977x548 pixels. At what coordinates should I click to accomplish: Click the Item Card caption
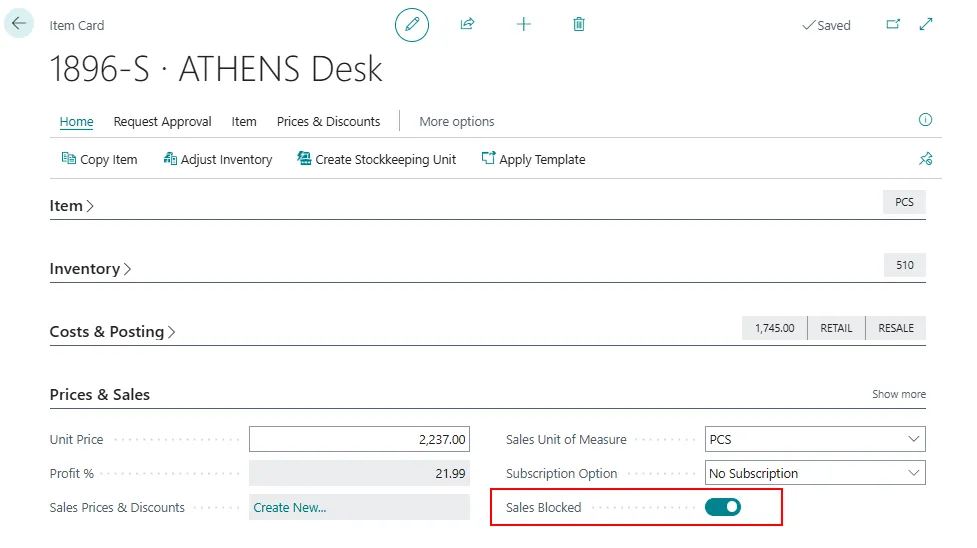[x=77, y=26]
